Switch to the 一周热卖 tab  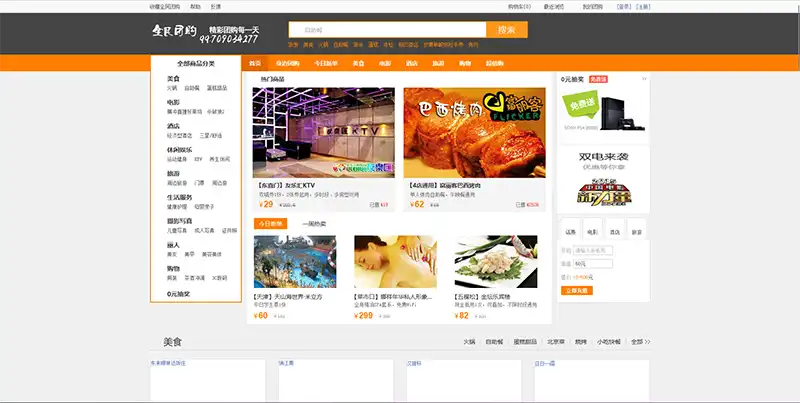314,223
